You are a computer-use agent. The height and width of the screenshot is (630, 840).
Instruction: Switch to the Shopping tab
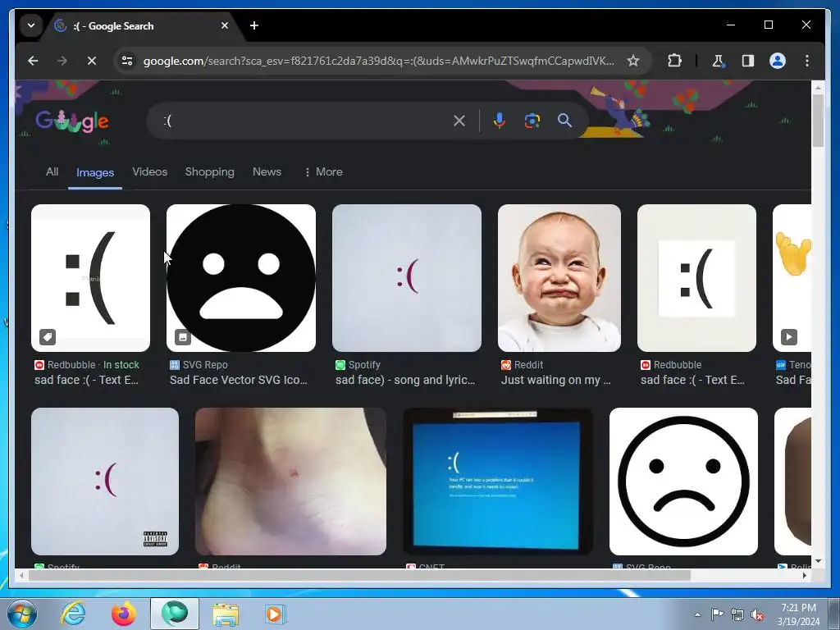[209, 172]
